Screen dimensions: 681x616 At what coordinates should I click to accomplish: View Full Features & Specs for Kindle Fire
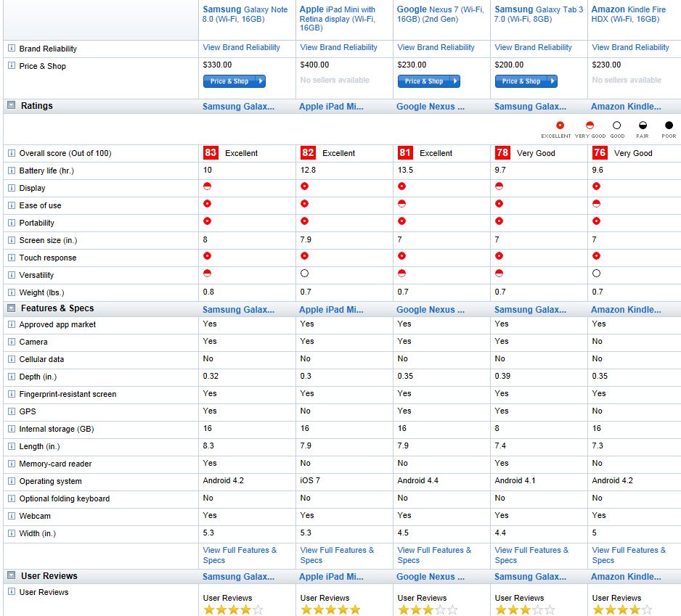pos(628,555)
